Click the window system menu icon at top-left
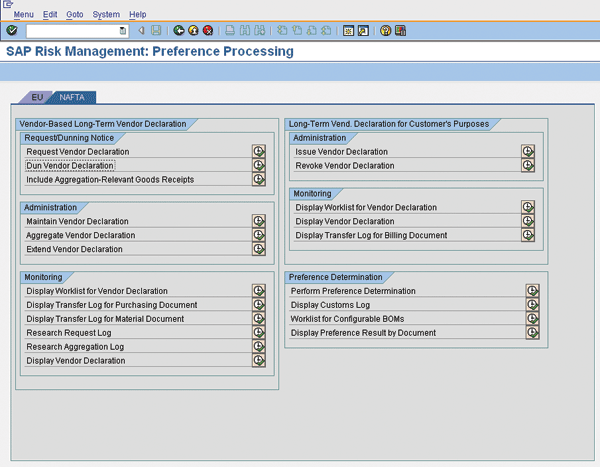Screen dimensions: 600x467 [8, 4]
